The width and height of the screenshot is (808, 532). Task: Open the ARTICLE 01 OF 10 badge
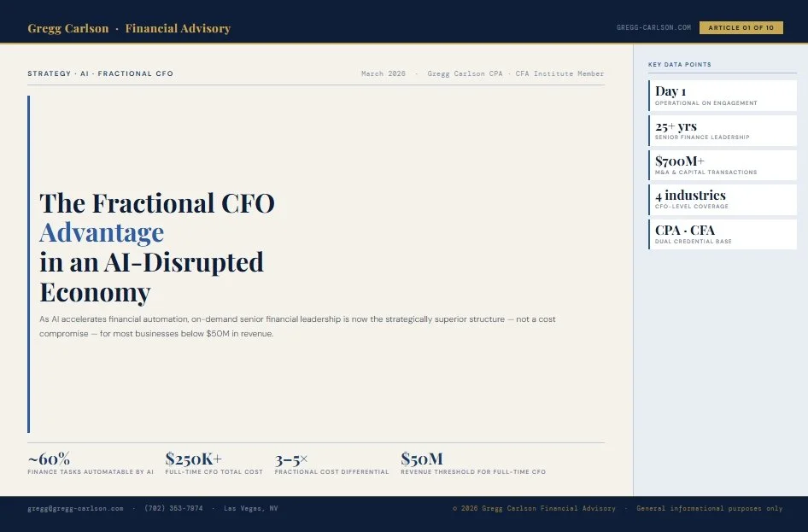click(741, 27)
